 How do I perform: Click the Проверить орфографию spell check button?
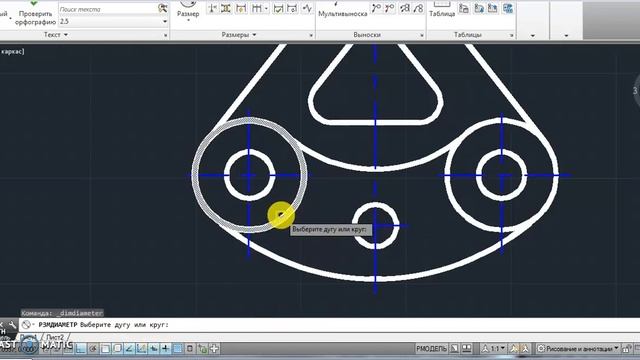click(35, 14)
